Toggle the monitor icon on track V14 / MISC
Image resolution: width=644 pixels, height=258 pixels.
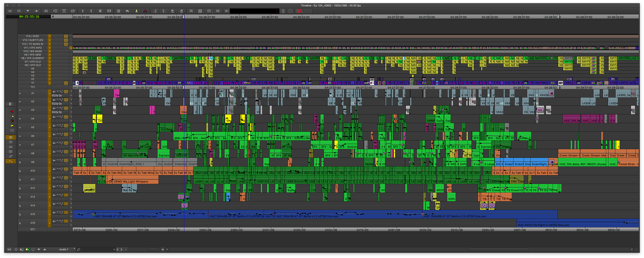click(x=66, y=36)
